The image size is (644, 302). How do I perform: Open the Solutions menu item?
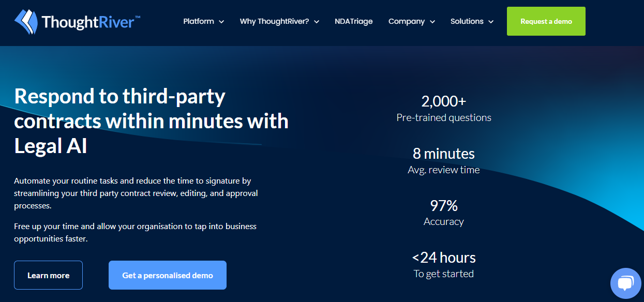467,21
